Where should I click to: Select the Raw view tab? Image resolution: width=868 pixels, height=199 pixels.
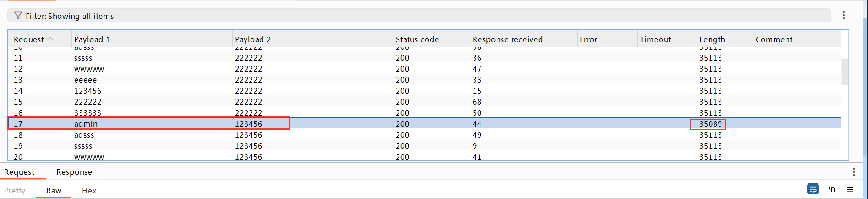pos(54,191)
